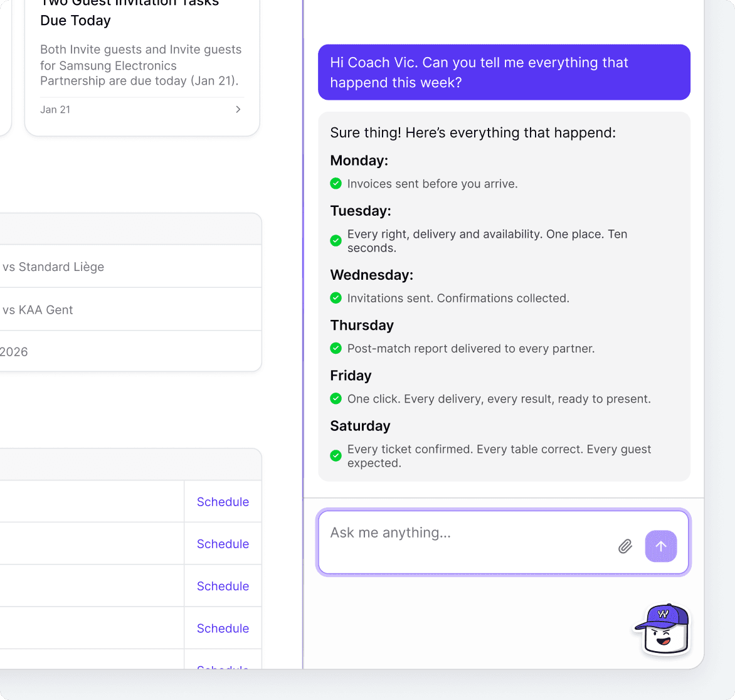
Task: Click the green checkmark beside Monday's invoices item
Action: click(x=336, y=183)
